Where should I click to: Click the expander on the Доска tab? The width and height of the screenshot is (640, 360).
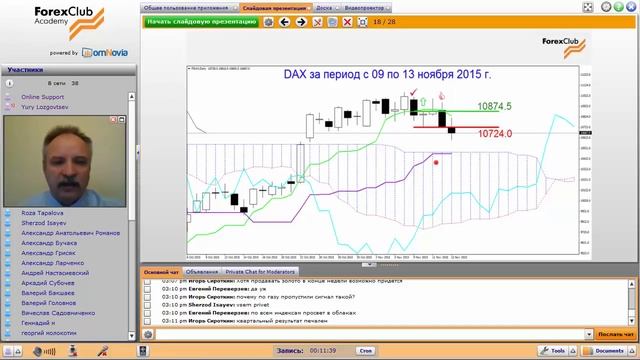coord(337,8)
